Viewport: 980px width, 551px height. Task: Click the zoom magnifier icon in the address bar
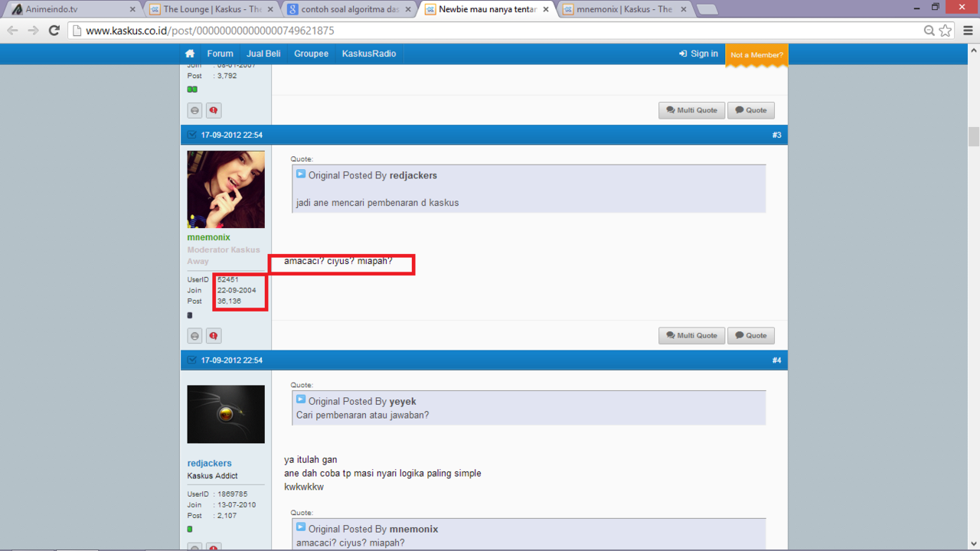(x=929, y=31)
